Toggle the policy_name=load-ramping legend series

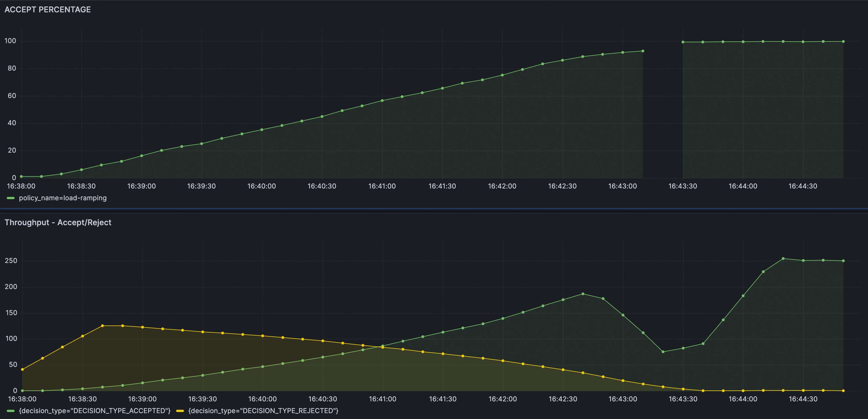pos(62,198)
